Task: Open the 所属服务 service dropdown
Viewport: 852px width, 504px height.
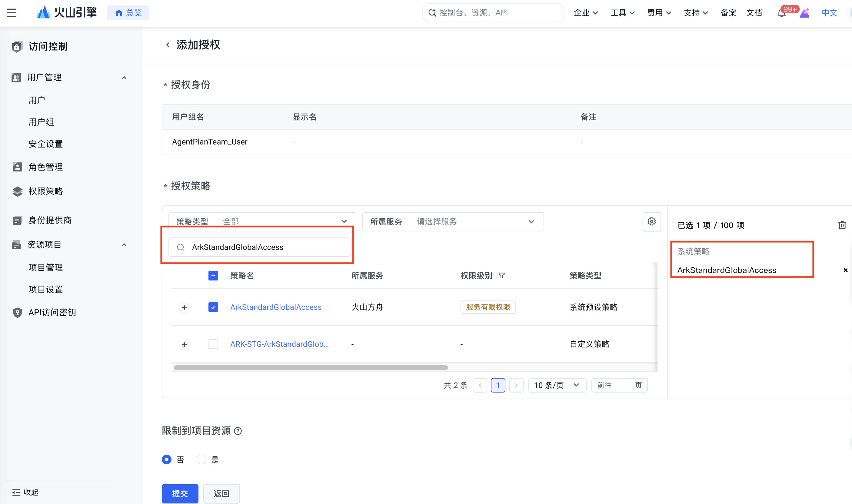Action: pos(477,222)
